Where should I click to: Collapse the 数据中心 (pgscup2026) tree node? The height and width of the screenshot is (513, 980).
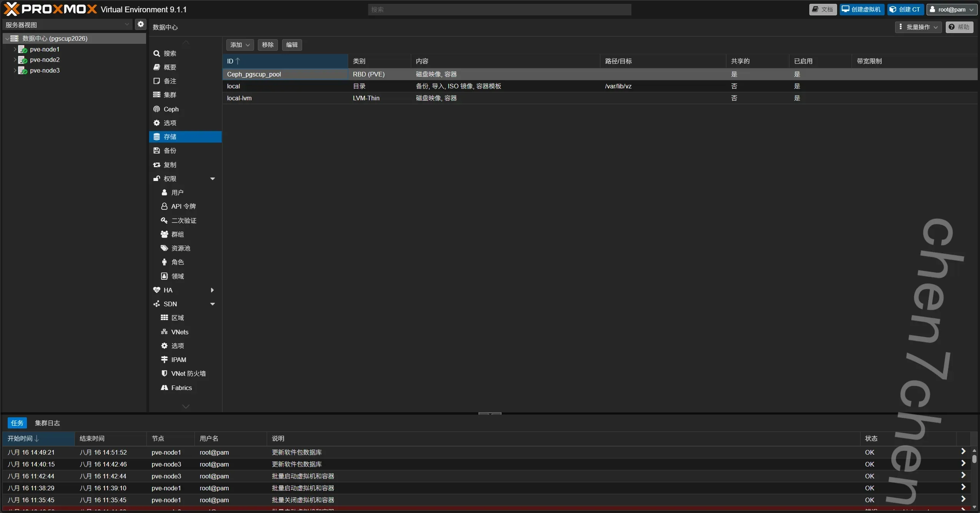(7, 38)
